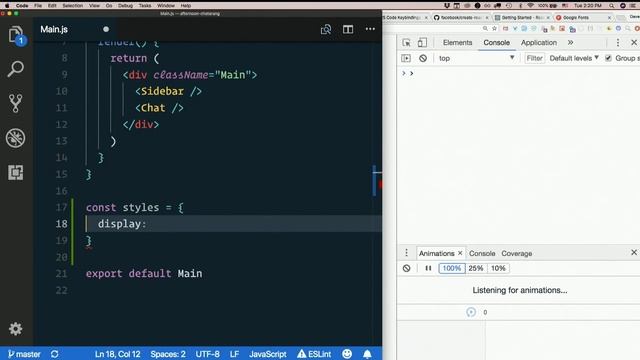640x360 pixels.
Task: Open the editor More Actions ellipsis
Action: (370, 29)
